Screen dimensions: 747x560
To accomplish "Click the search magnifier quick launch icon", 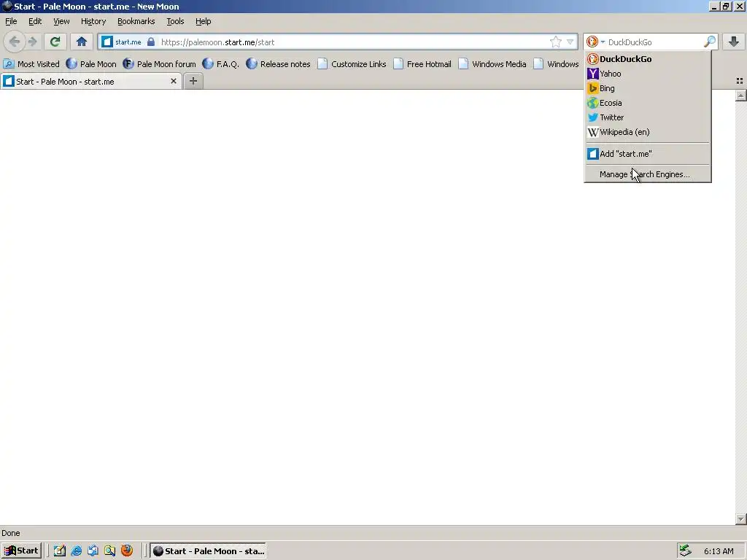I will [109, 551].
